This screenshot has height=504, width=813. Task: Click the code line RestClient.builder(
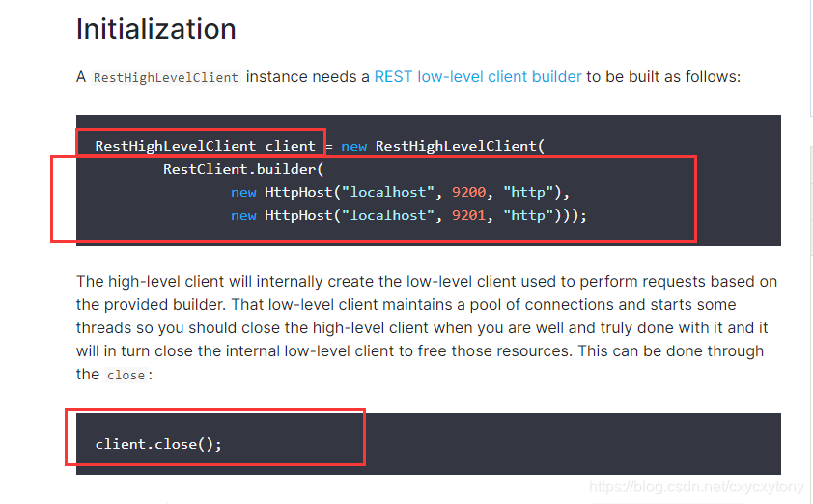point(243,169)
